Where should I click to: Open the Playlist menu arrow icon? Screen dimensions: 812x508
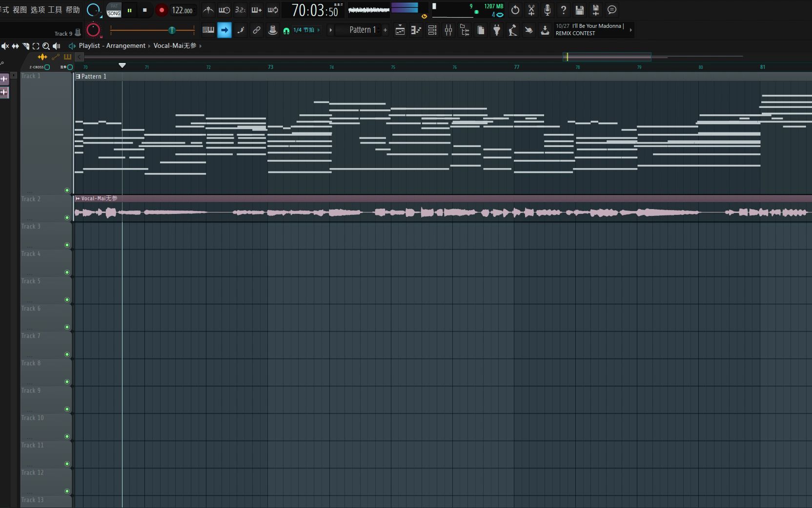(x=72, y=46)
